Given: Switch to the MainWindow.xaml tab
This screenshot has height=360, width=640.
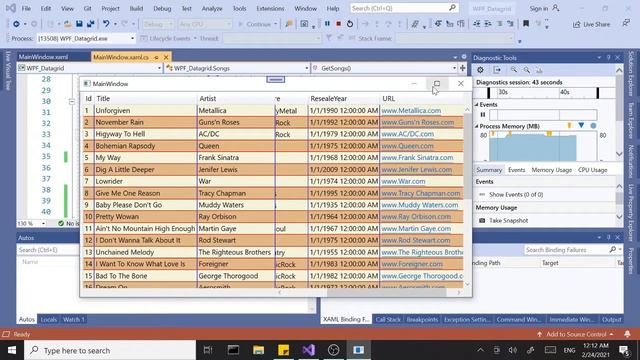Looking at the screenshot, I should tap(43, 57).
